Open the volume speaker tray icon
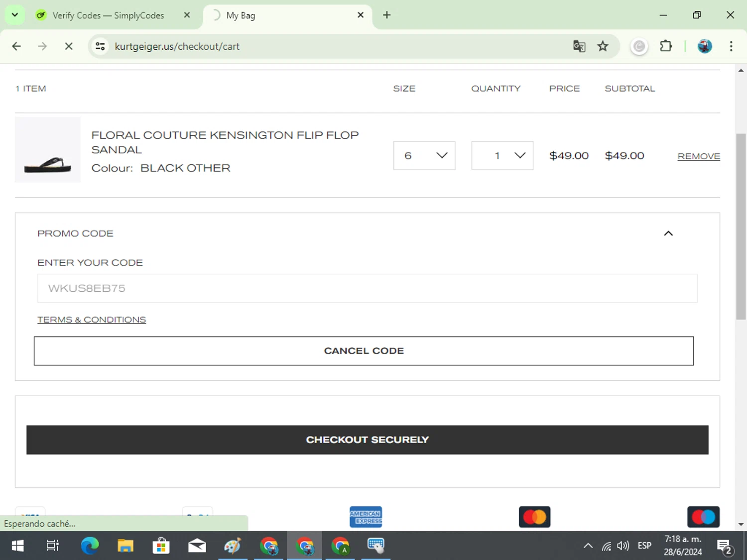The height and width of the screenshot is (560, 747). (623, 546)
